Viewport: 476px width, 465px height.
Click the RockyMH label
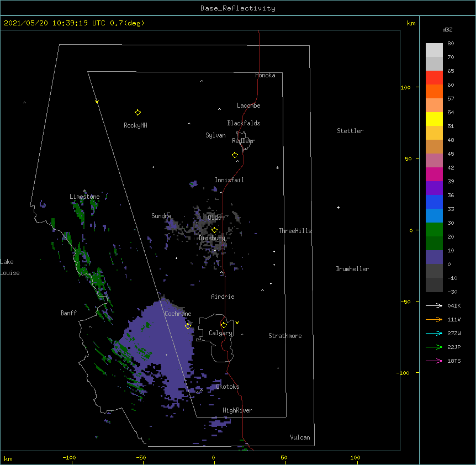pyautogui.click(x=135, y=125)
